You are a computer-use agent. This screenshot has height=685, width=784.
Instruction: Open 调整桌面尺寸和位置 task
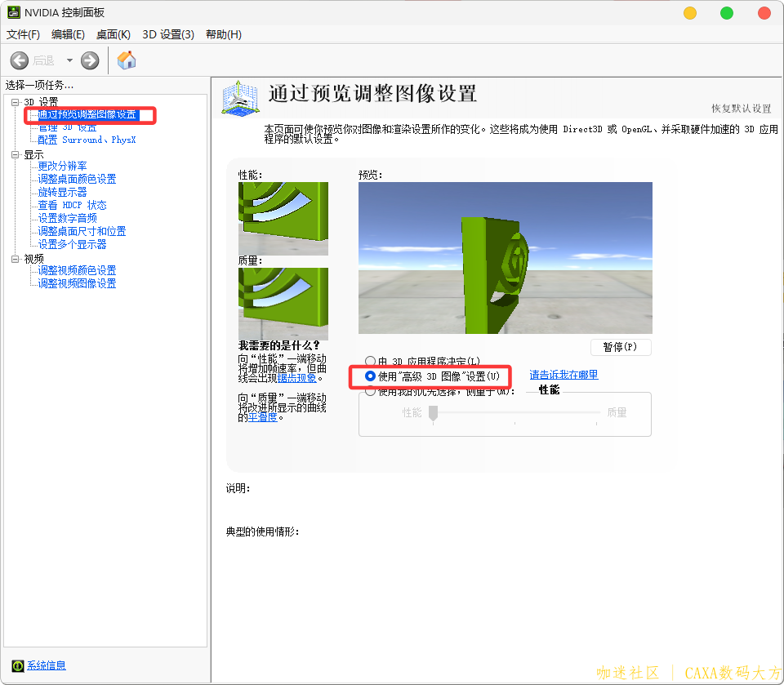pos(82,231)
